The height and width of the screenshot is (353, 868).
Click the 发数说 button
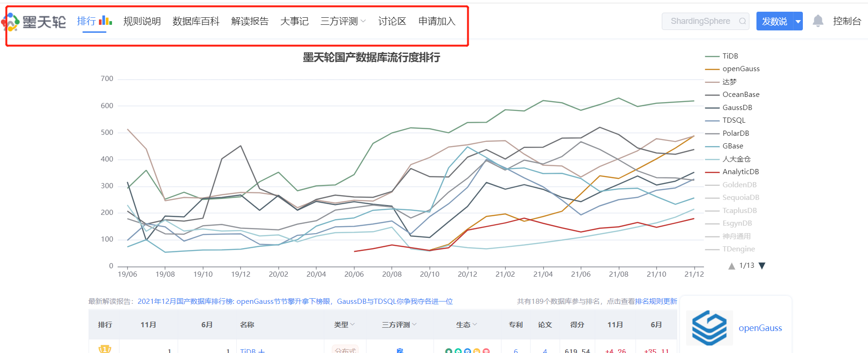click(774, 21)
